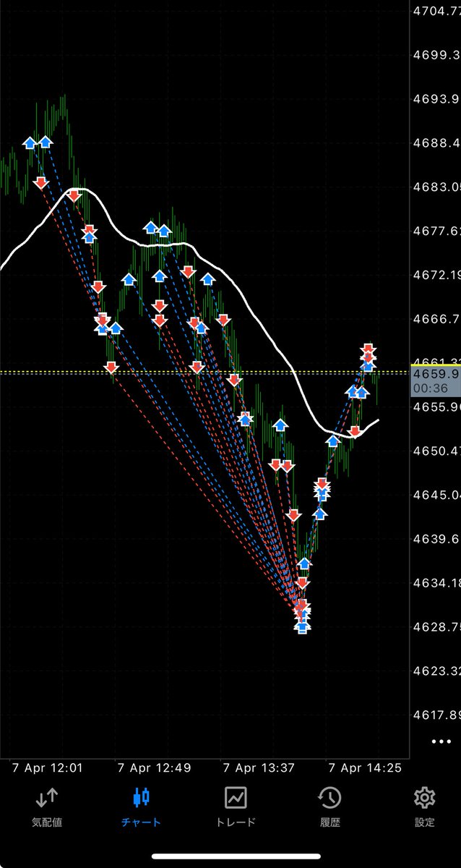Switch to the トレード trade tab
This screenshot has width=461, height=868.
coord(236,807)
